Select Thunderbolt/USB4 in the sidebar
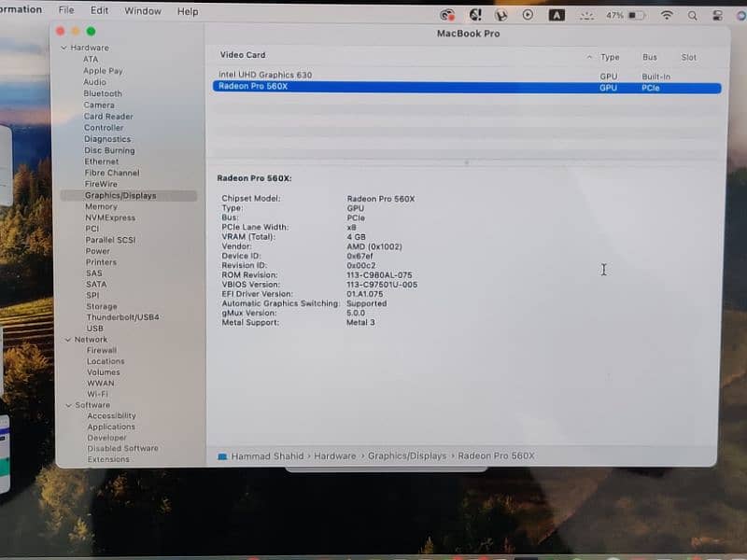747x560 pixels. pyautogui.click(x=122, y=317)
